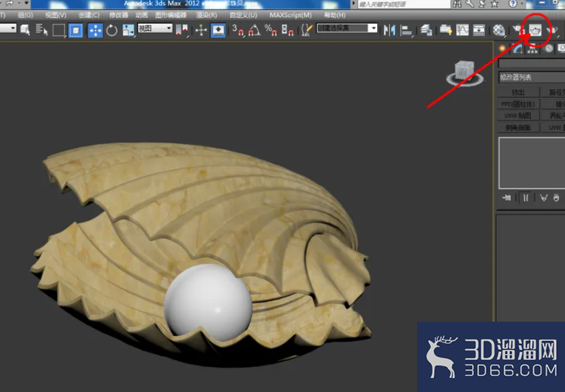Click the UVW 贴图 modifier button
Viewport: 565px width, 392px height.
(518, 115)
